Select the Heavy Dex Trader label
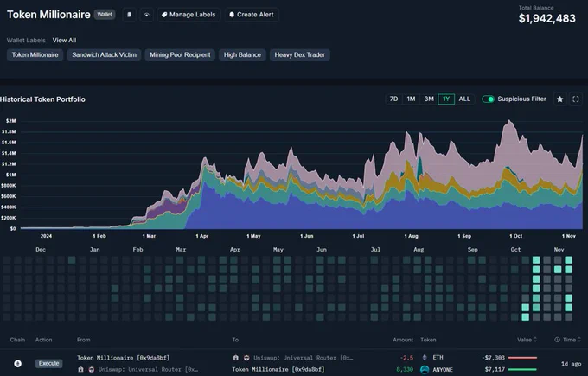588x376 pixels. 300,54
